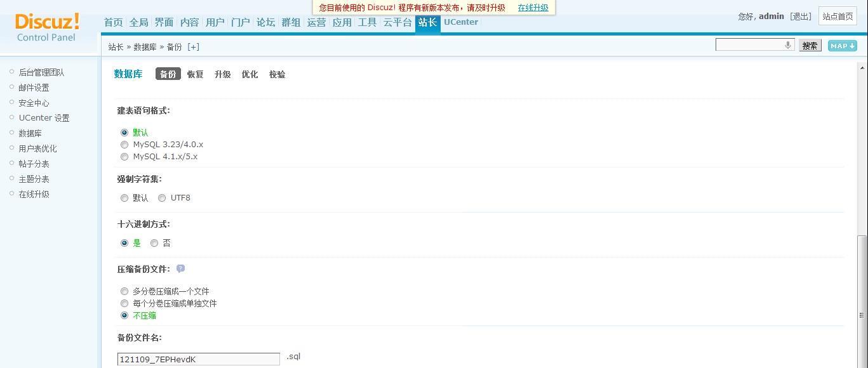The width and height of the screenshot is (868, 368).
Task: Select 每个分卷压缩成单独文件 option
Action: [124, 303]
